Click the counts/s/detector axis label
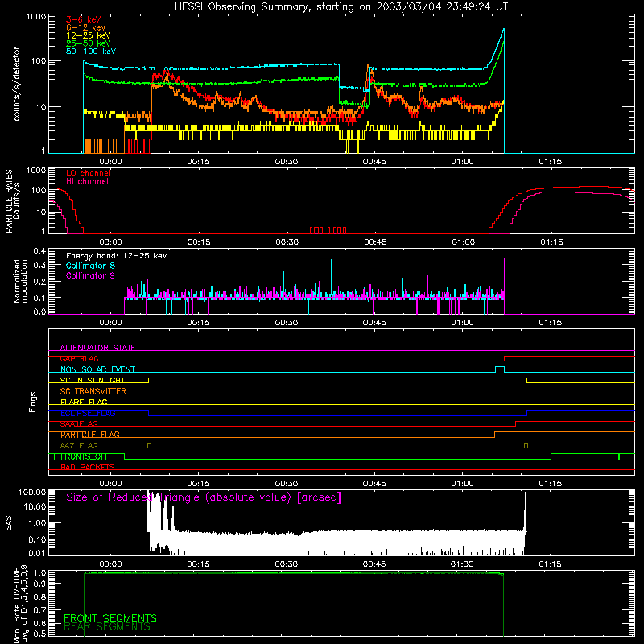 click(x=17, y=84)
